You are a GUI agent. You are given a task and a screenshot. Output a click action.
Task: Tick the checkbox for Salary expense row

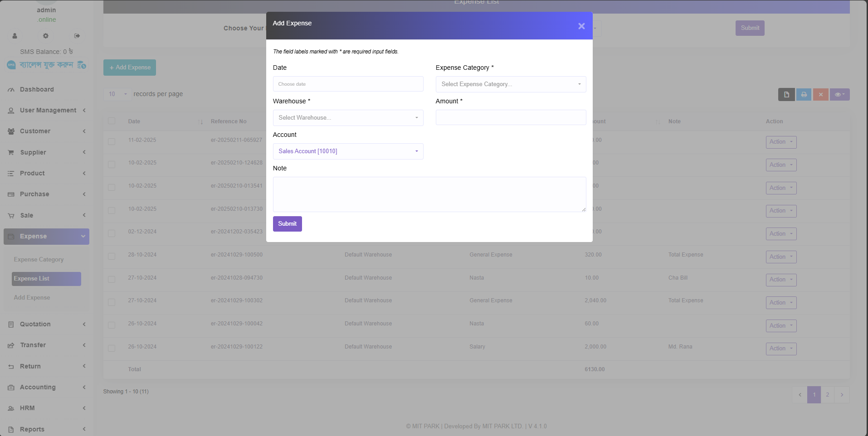coord(112,349)
